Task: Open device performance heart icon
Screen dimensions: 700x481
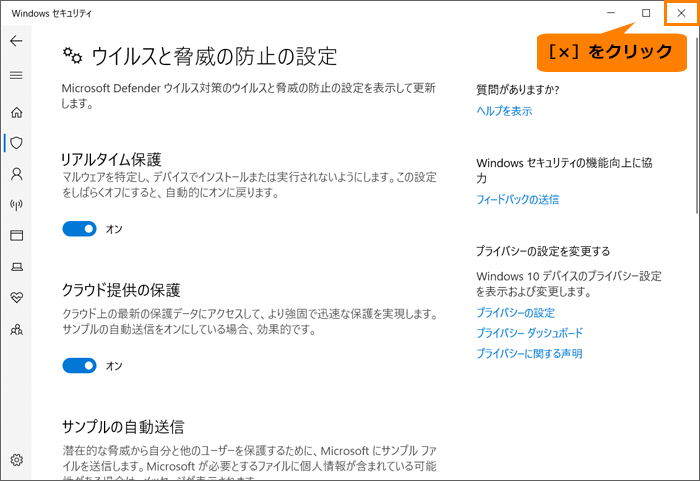Action: click(x=17, y=297)
